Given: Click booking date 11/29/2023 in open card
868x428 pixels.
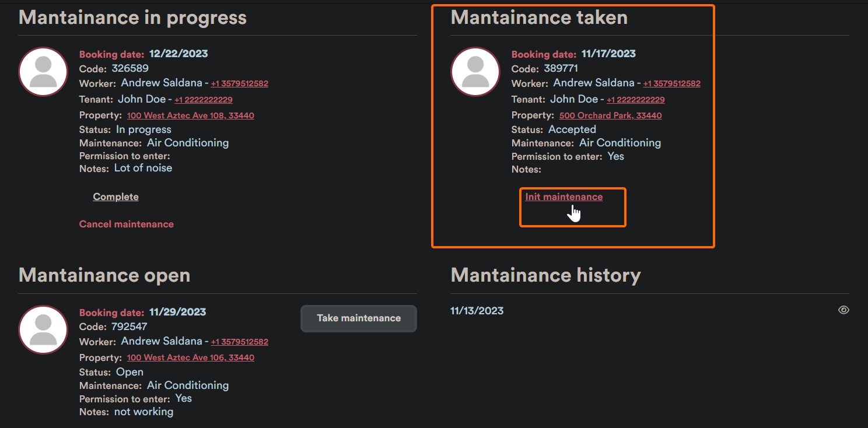Looking at the screenshot, I should [x=177, y=312].
